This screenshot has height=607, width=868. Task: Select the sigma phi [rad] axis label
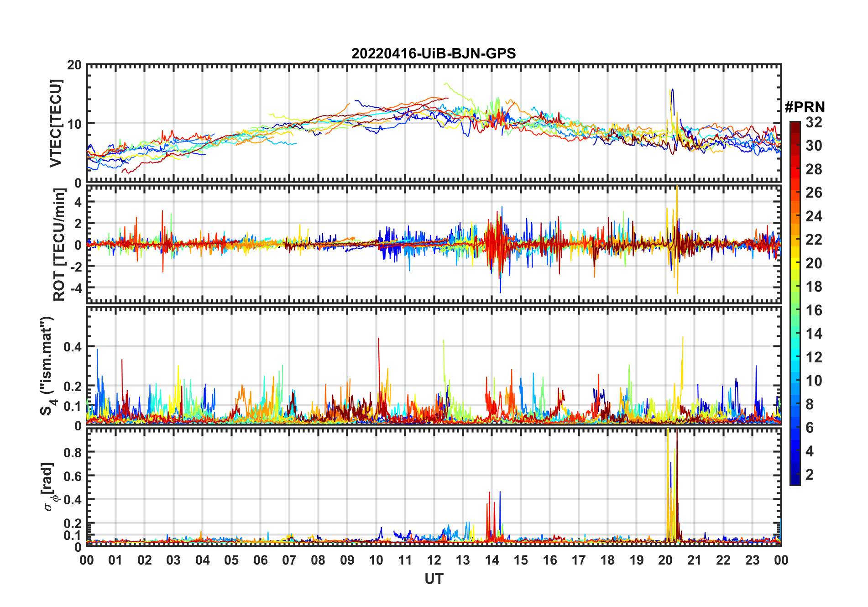pos(49,487)
